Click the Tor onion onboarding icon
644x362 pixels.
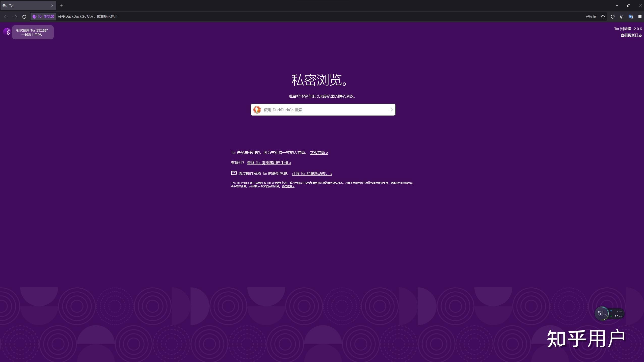pos(7,32)
